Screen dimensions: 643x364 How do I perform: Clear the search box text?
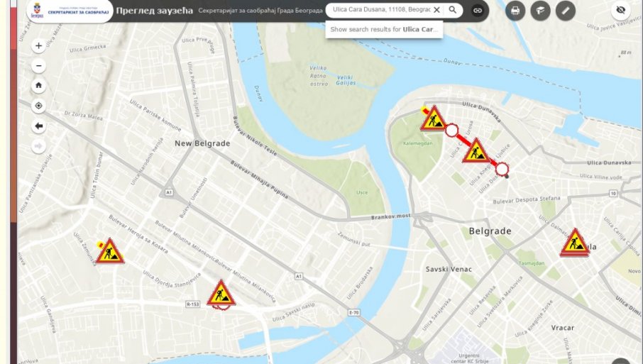436,10
